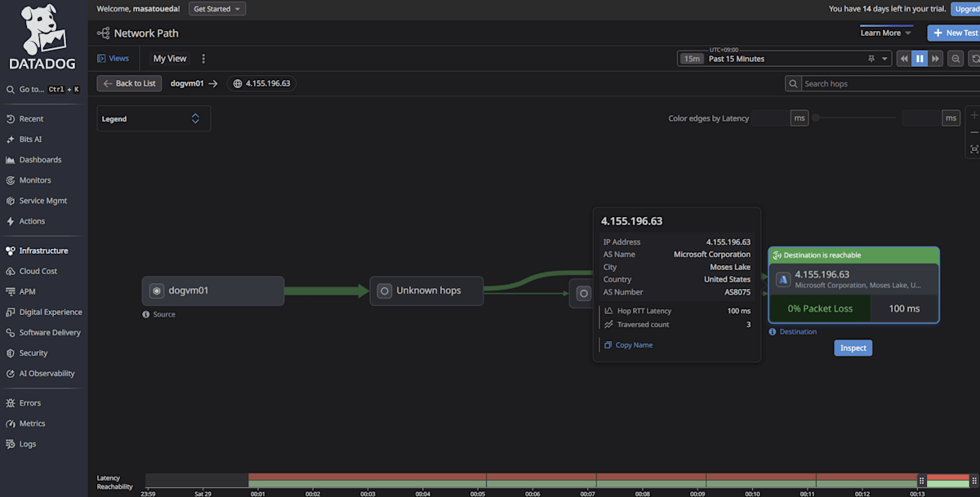Pause live time updates
This screenshot has height=497, width=980.
click(x=920, y=59)
